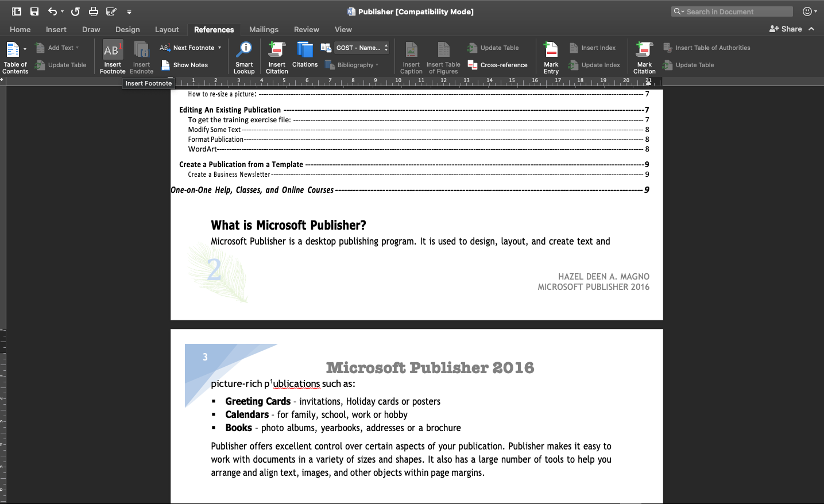824x504 pixels.
Task: Click the 'Microsoft Publisher 2016' page title
Action: click(430, 367)
